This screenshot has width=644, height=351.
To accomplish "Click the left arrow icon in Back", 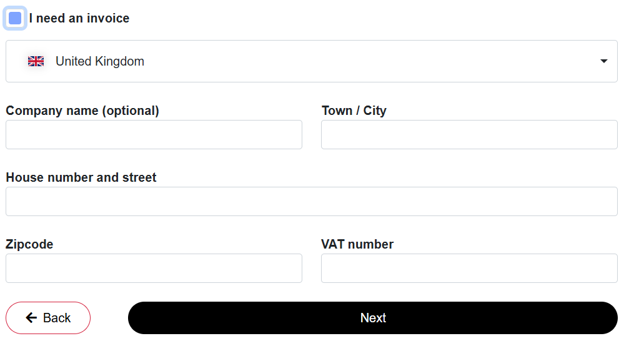I will (32, 318).
